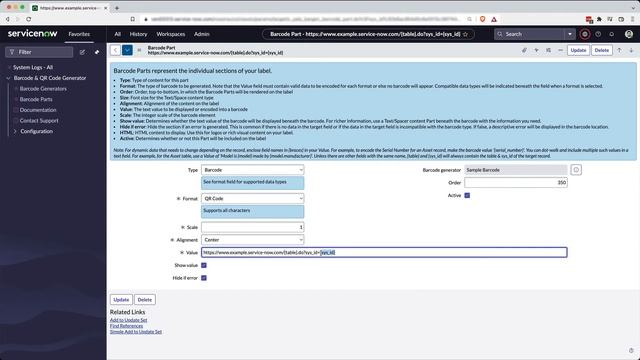The image size is (640, 360).
Task: Open Contact Support module
Action: pyautogui.click(x=39, y=121)
